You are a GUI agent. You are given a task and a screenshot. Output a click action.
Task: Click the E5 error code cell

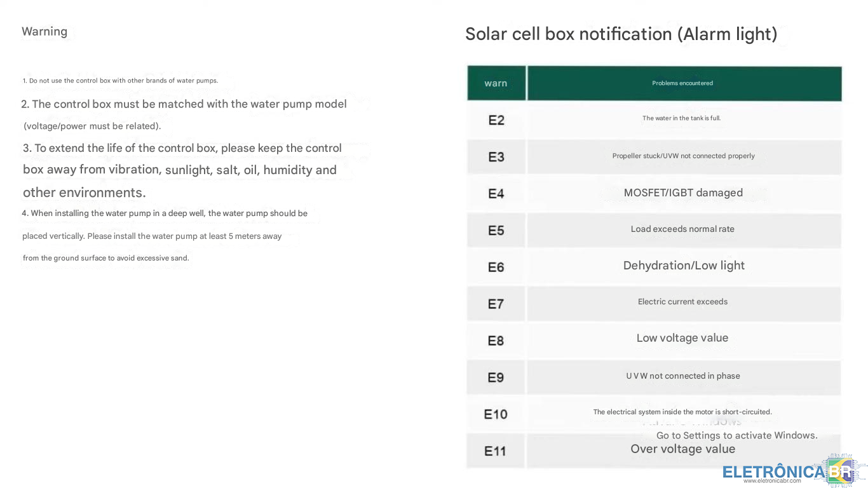pyautogui.click(x=496, y=230)
